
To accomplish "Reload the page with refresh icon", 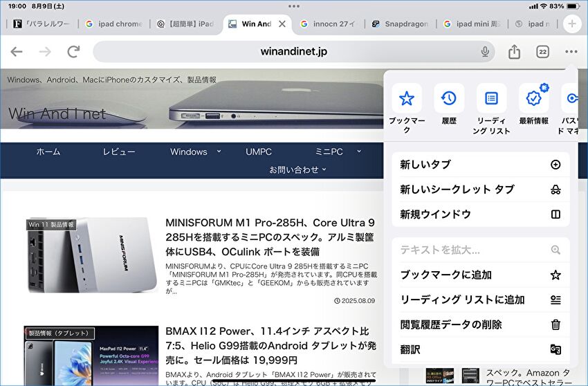I will click(x=73, y=52).
